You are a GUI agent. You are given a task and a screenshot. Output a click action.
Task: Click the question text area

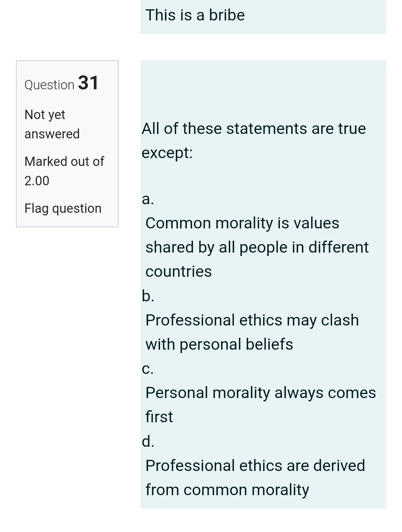click(x=254, y=140)
